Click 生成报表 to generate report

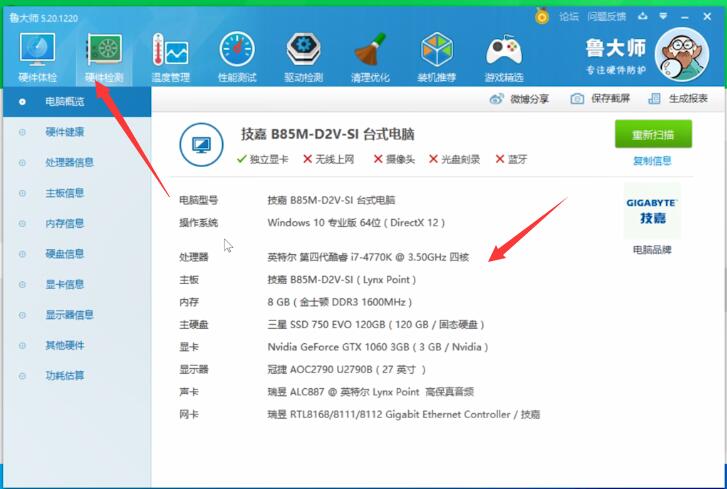(x=678, y=99)
